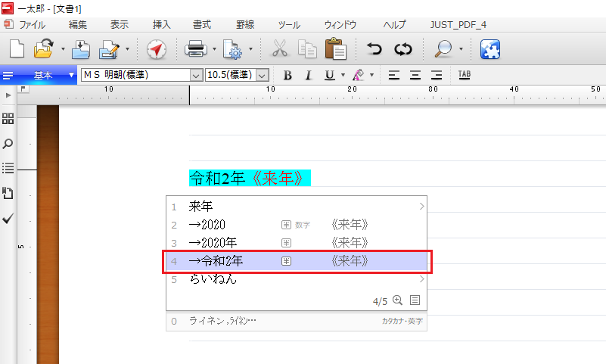The image size is (606, 364).
Task: Open the font size dropdown
Action: pyautogui.click(x=262, y=76)
